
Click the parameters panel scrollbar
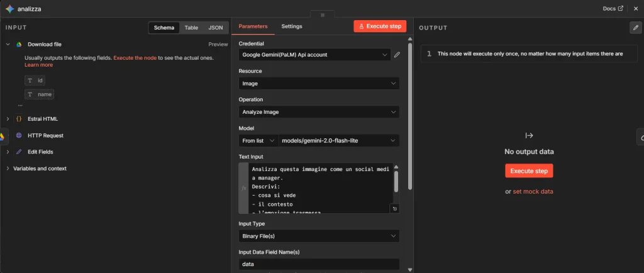[x=410, y=116]
